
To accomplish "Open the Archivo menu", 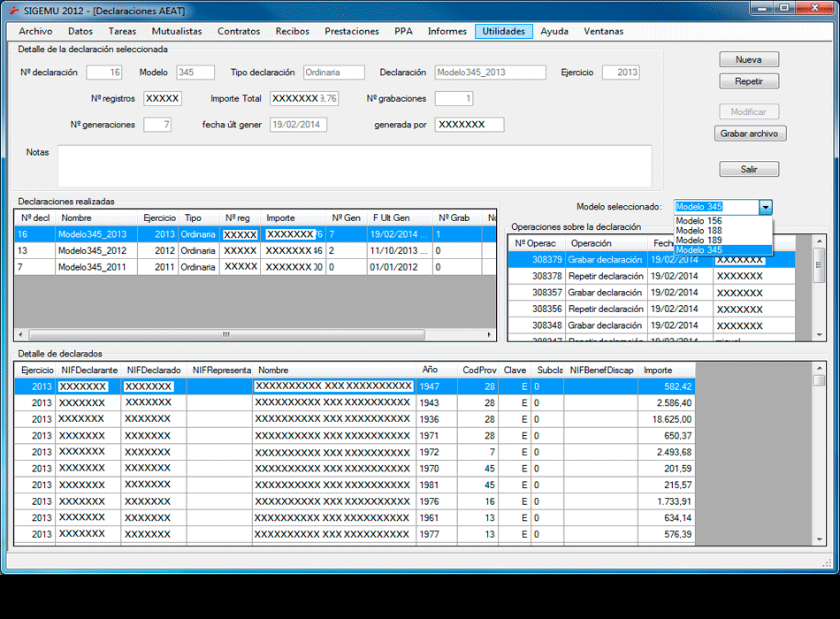I will (35, 31).
